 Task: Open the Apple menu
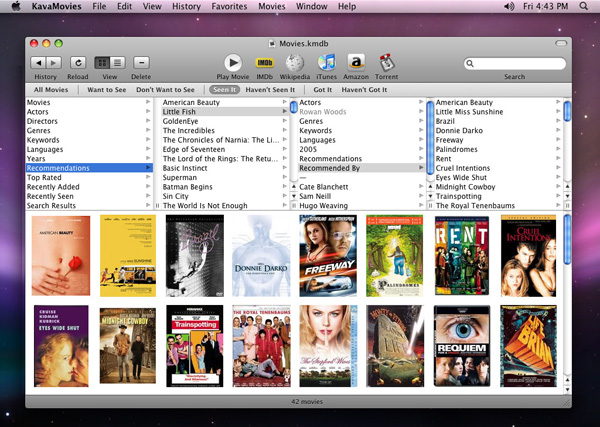pos(16,7)
